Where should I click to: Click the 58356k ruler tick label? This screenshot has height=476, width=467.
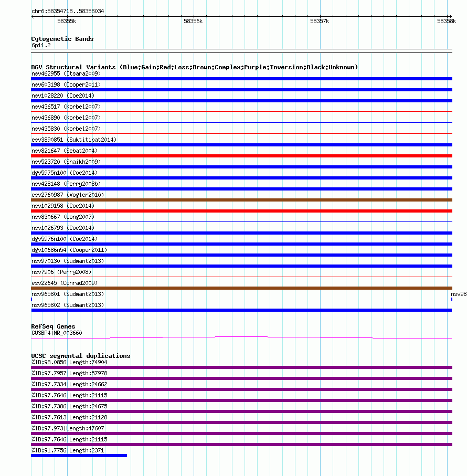[x=193, y=21]
